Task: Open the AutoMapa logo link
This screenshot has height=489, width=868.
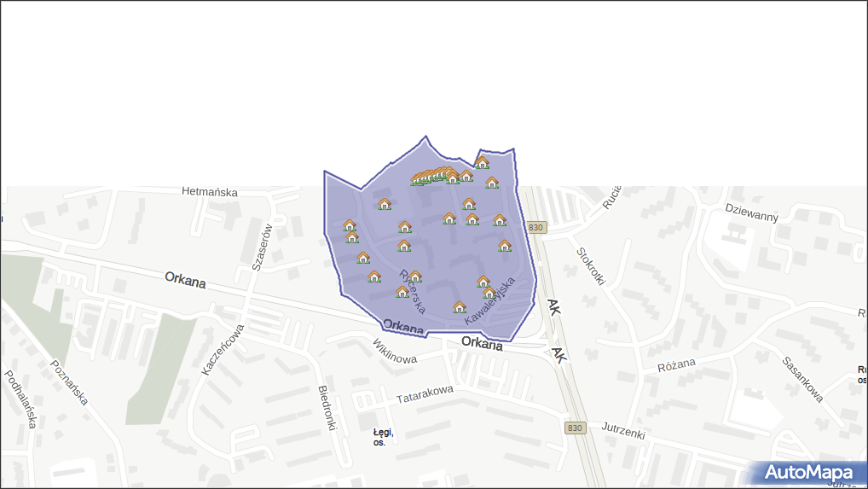Action: (x=808, y=473)
